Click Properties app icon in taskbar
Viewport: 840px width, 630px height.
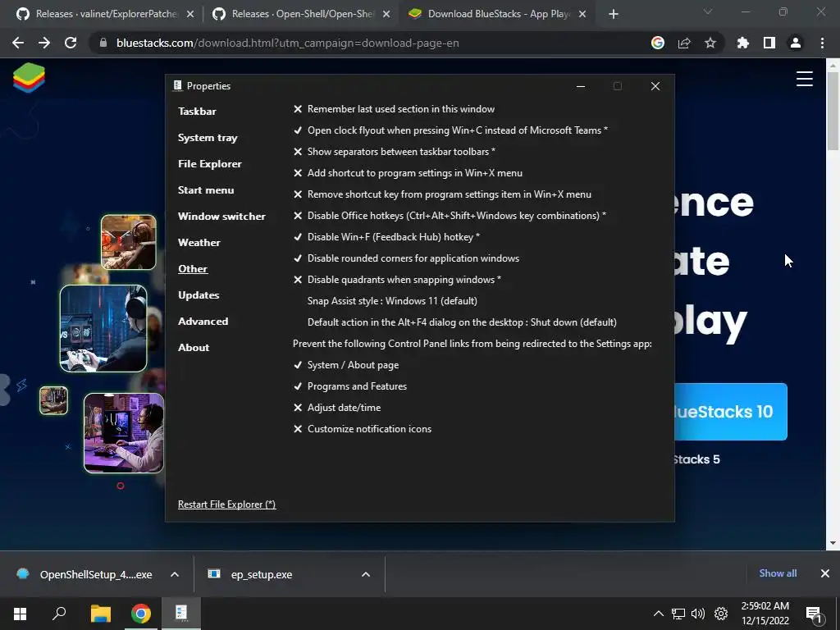[x=181, y=614]
